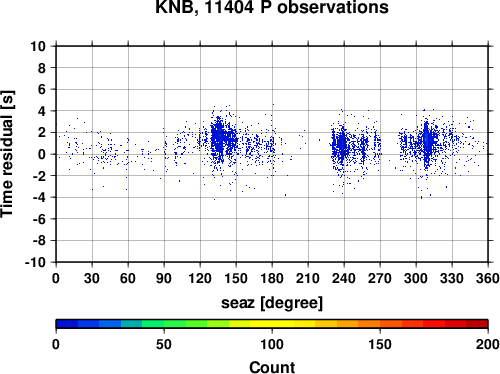500x374 pixels.
Task: Click the dense data cluster near 240 degrees
Action: (341, 144)
